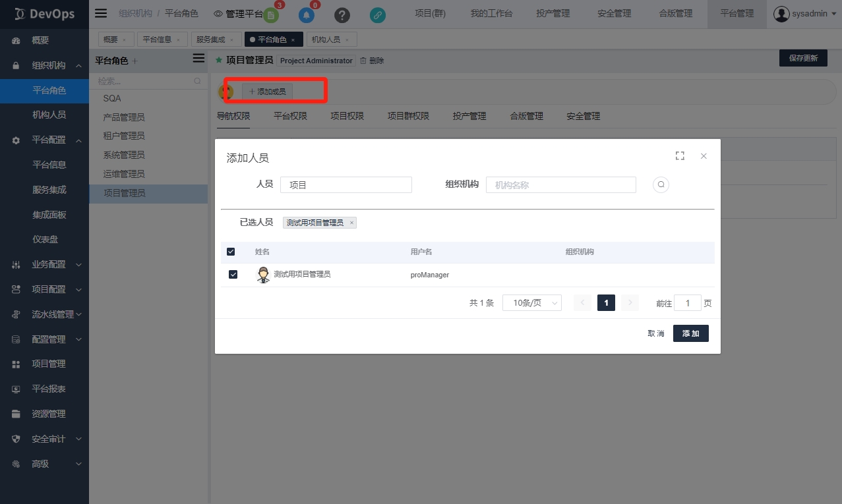Expand the 配置管理 sidebar section
Viewport: 842px width, 504px height.
(x=78, y=339)
